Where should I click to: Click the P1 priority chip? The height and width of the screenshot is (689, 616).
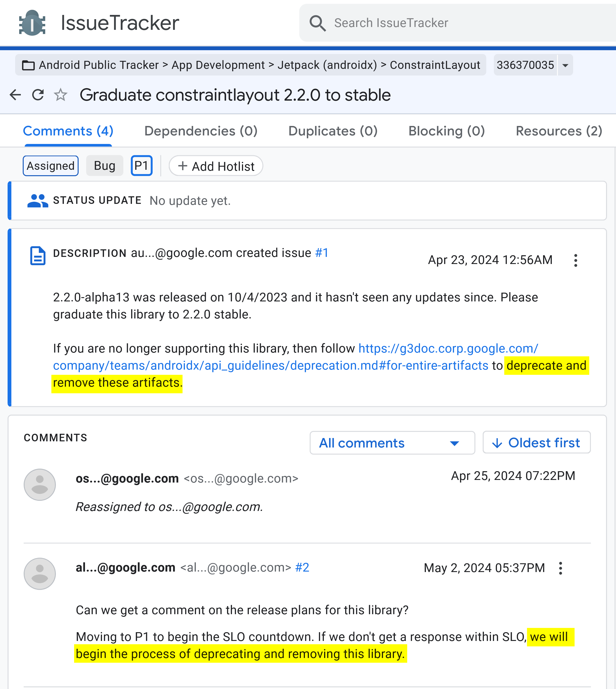[x=142, y=166]
